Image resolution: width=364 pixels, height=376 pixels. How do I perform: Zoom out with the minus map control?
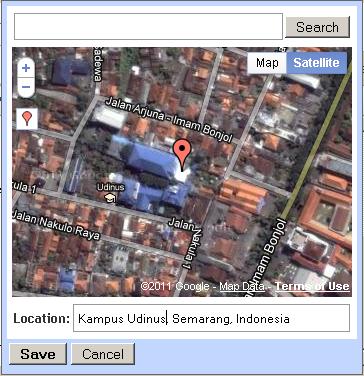pyautogui.click(x=26, y=87)
